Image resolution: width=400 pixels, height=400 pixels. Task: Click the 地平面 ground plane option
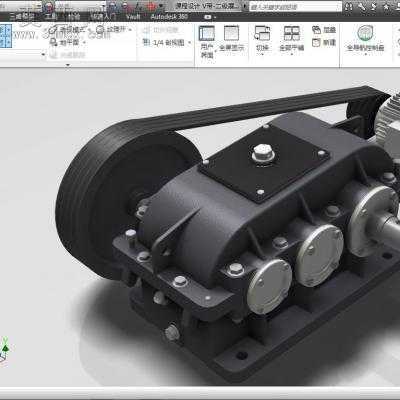coord(65,42)
